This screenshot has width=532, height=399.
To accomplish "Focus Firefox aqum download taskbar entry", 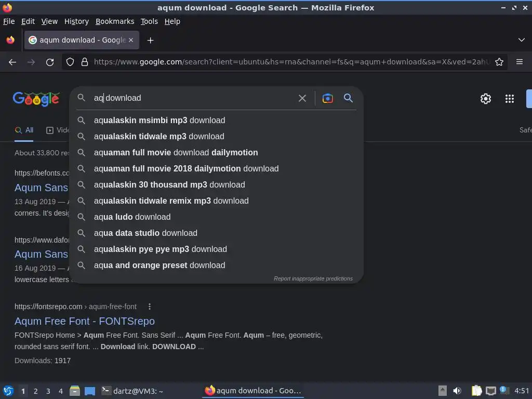I will pyautogui.click(x=253, y=391).
